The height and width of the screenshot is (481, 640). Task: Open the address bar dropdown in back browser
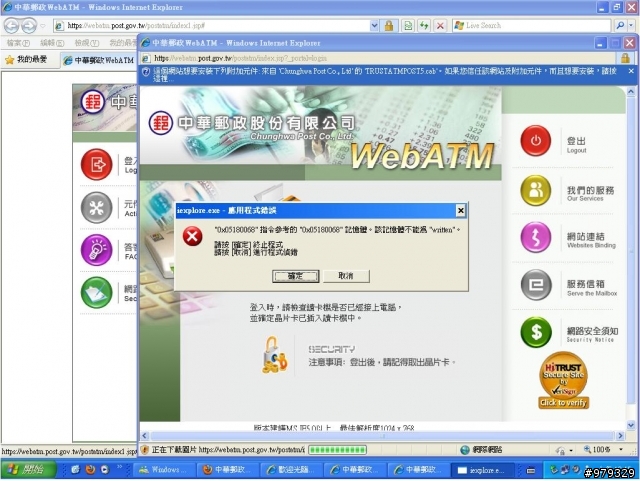pyautogui.click(x=374, y=26)
